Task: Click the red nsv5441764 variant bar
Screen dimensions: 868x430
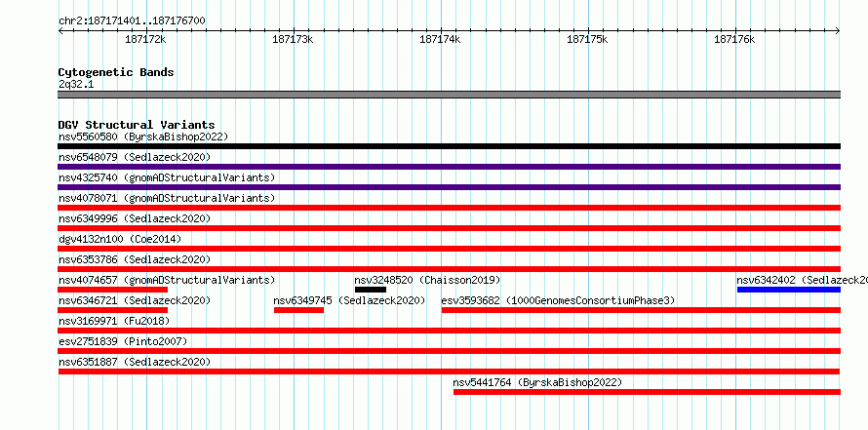Action: pos(647,392)
